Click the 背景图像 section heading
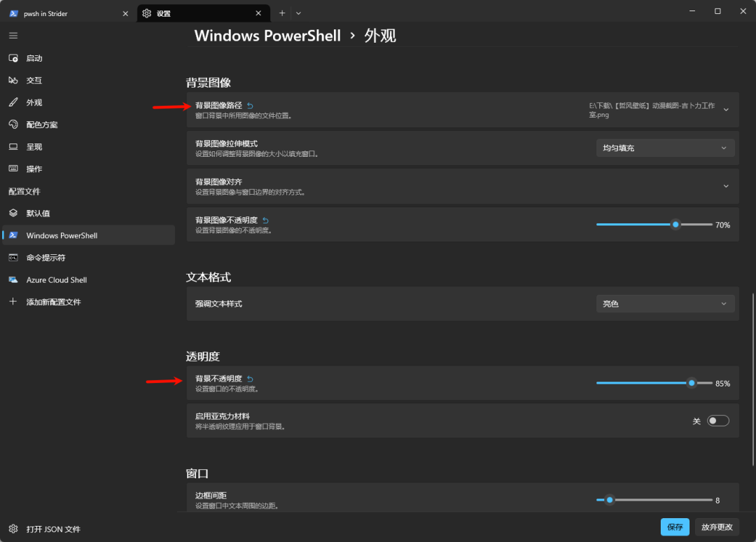This screenshot has width=756, height=542. (x=209, y=83)
